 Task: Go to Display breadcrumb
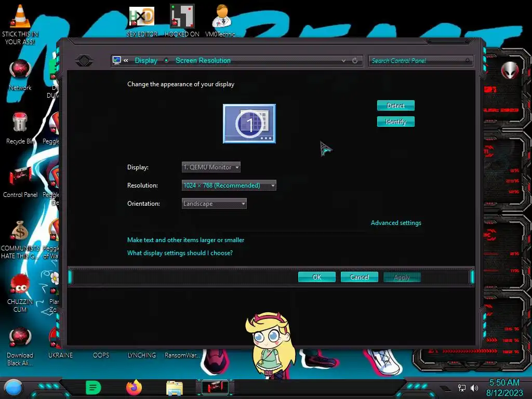(x=146, y=60)
